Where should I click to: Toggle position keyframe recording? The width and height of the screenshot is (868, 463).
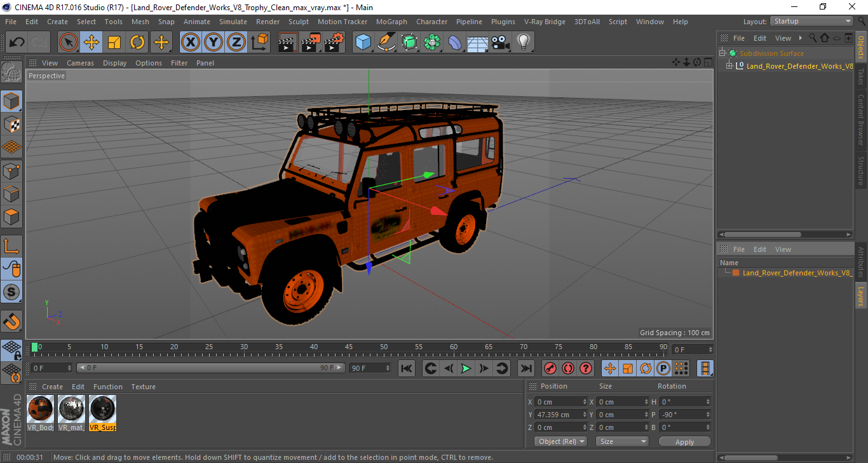coord(610,368)
